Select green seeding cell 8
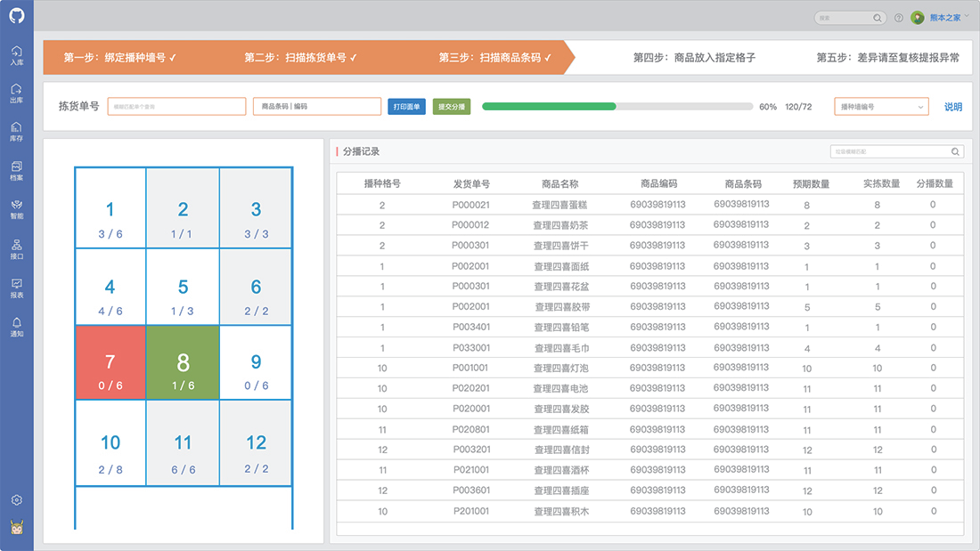The image size is (980, 551). click(x=183, y=362)
